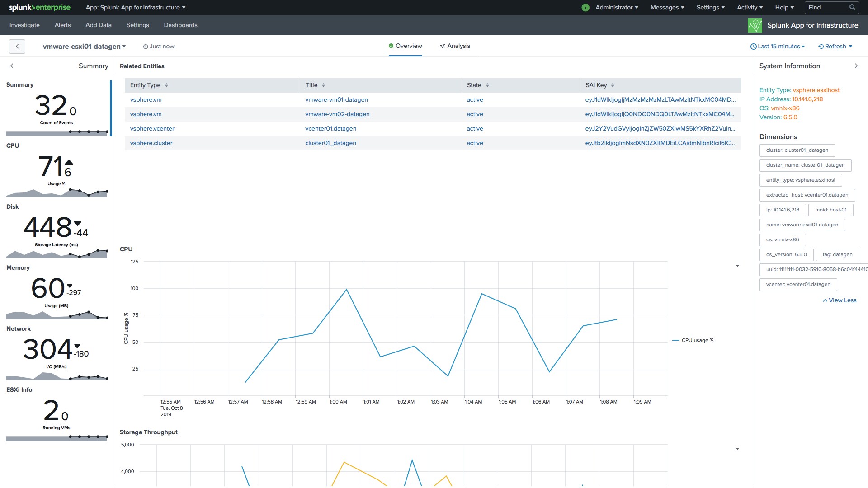Sort by Title column
The image size is (868, 488).
tap(323, 85)
